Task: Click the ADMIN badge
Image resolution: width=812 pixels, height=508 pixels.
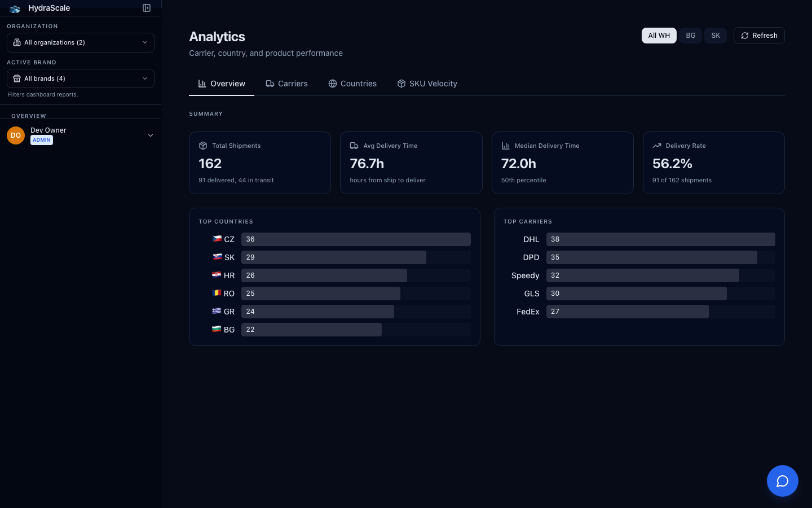Action: (x=42, y=140)
